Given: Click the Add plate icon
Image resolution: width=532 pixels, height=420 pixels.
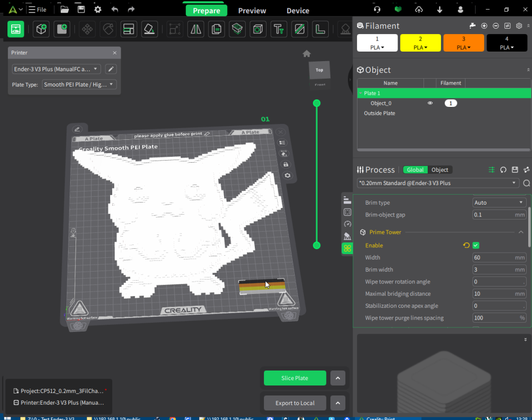Looking at the screenshot, I should coord(62,29).
